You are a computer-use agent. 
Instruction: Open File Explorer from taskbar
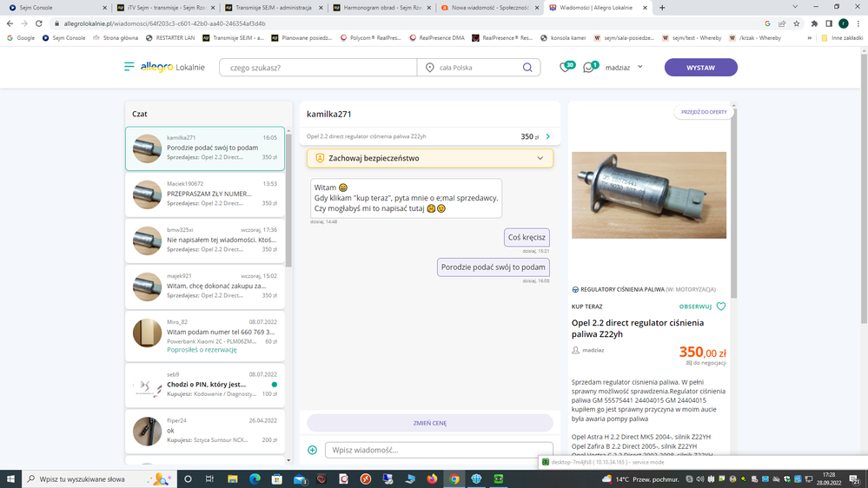coord(233,479)
